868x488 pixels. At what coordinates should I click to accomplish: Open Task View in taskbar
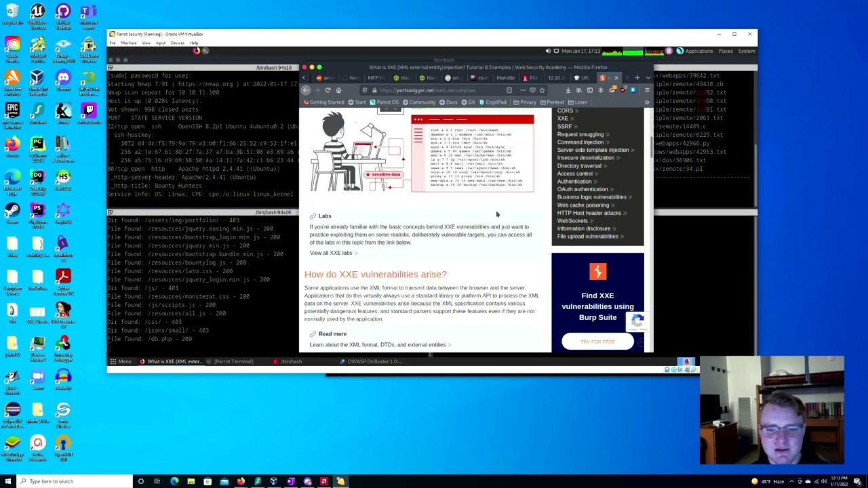click(x=157, y=481)
